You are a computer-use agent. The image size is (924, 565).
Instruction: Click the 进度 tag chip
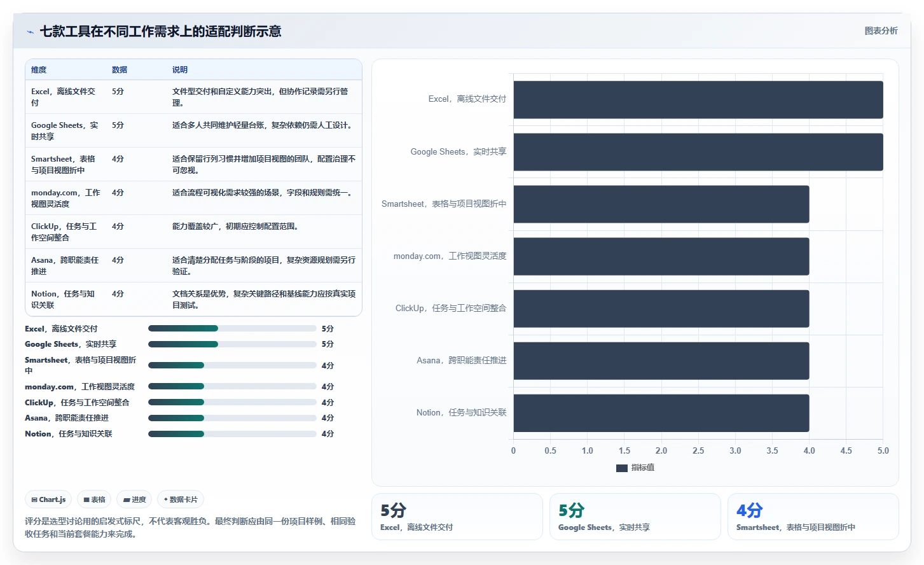(134, 499)
